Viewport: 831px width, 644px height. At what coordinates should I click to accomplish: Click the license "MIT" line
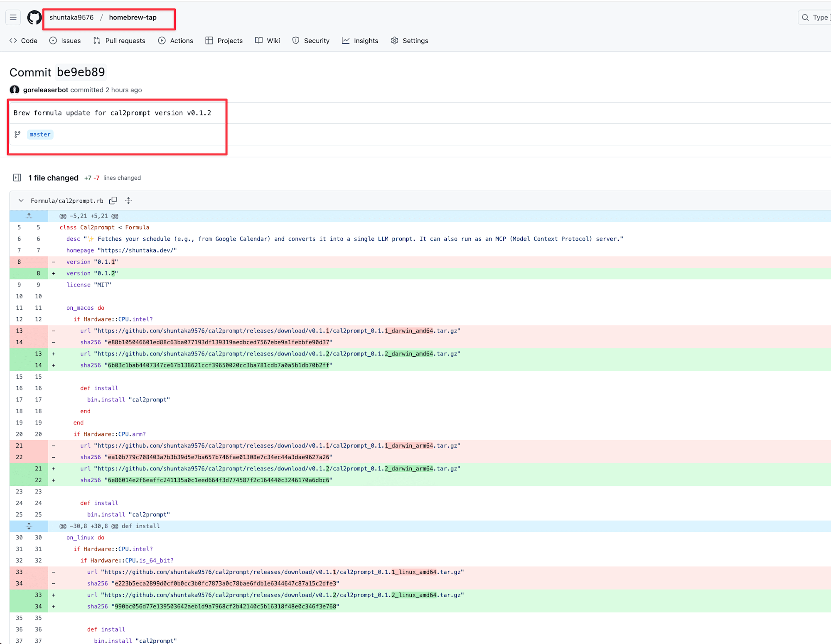(x=420, y=285)
